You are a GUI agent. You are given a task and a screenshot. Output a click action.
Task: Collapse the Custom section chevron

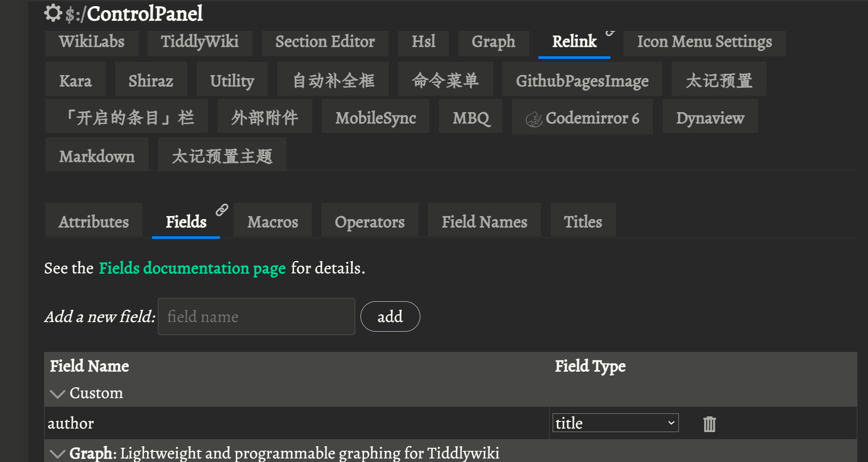click(58, 394)
